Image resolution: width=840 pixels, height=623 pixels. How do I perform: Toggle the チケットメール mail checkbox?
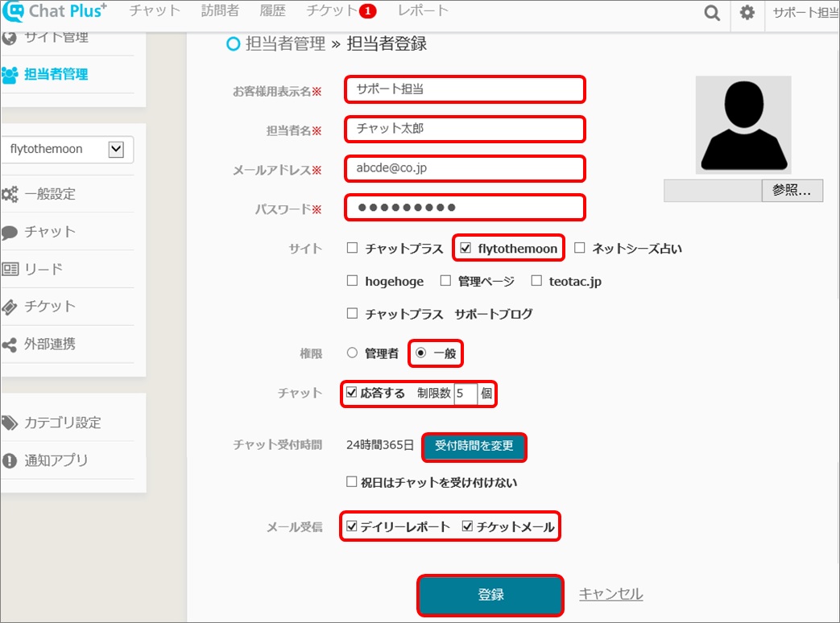[467, 526]
